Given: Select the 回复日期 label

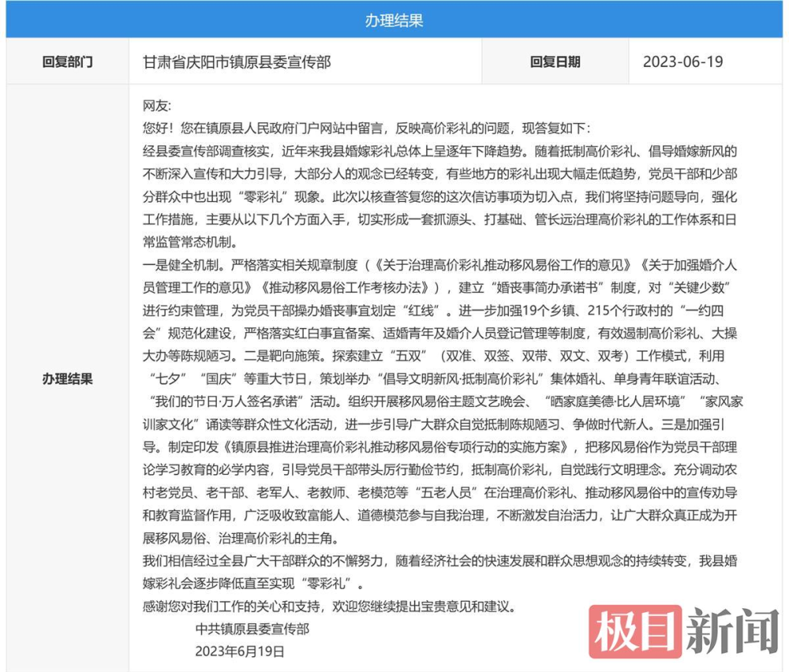Looking at the screenshot, I should coord(555,62).
